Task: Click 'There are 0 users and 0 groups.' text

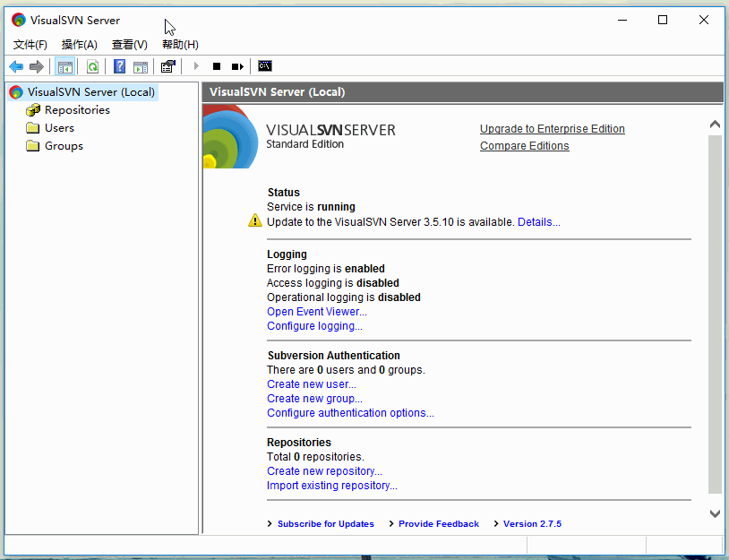Action: click(346, 370)
